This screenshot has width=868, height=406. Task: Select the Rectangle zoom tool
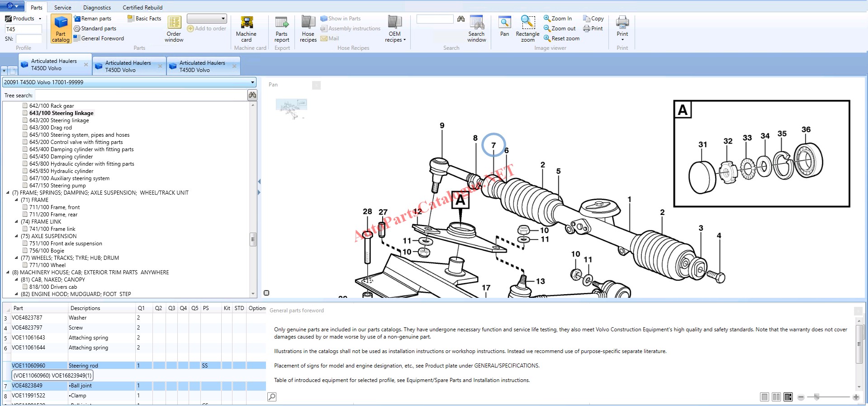click(527, 29)
